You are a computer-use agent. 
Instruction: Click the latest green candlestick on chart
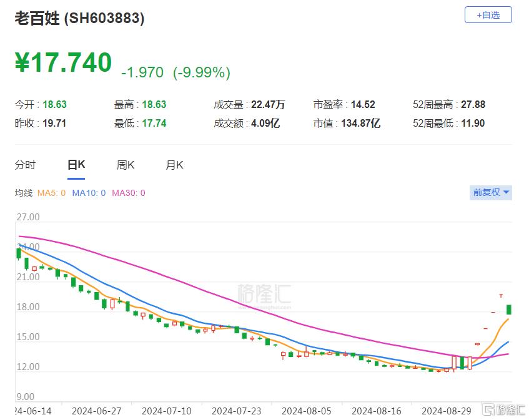(509, 310)
